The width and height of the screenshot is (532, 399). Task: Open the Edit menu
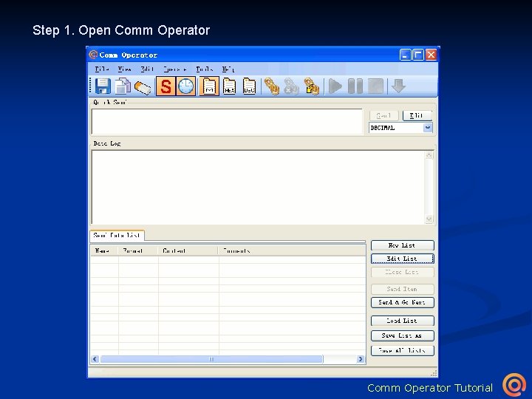click(147, 69)
